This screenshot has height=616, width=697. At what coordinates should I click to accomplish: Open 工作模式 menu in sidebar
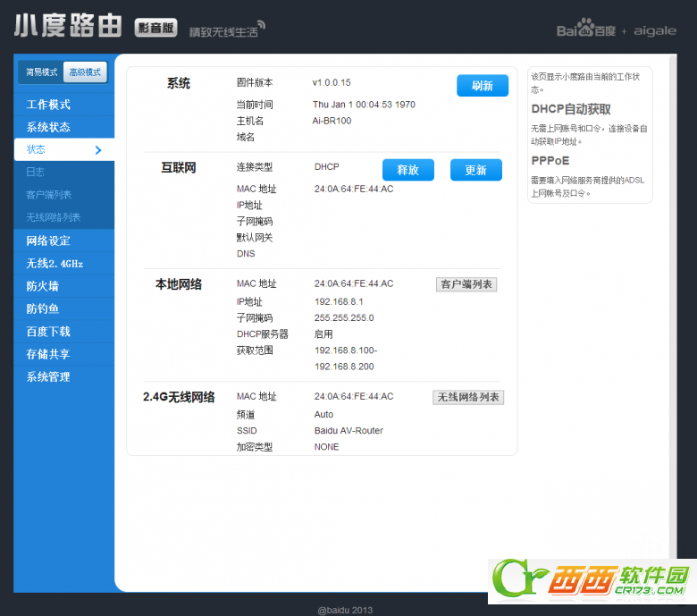[x=64, y=105]
